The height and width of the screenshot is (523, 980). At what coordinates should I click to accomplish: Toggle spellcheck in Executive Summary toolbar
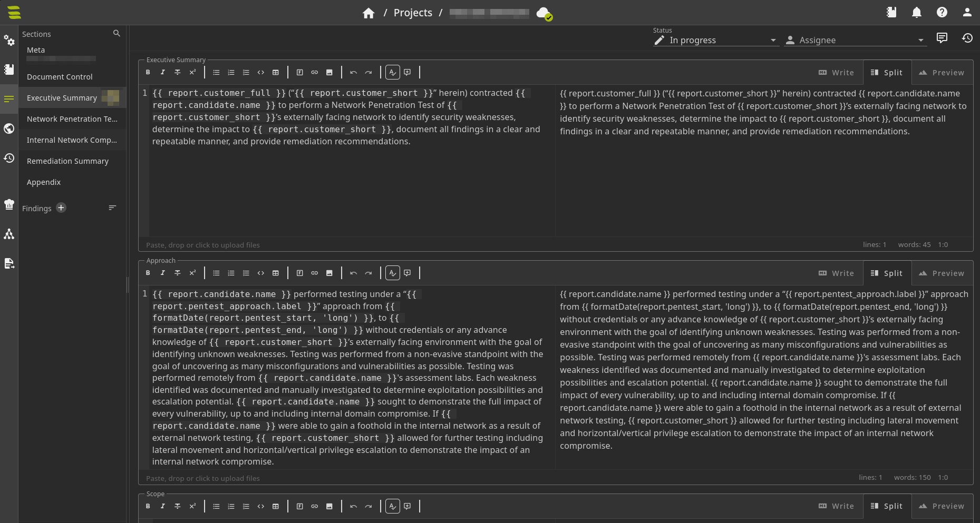click(393, 72)
